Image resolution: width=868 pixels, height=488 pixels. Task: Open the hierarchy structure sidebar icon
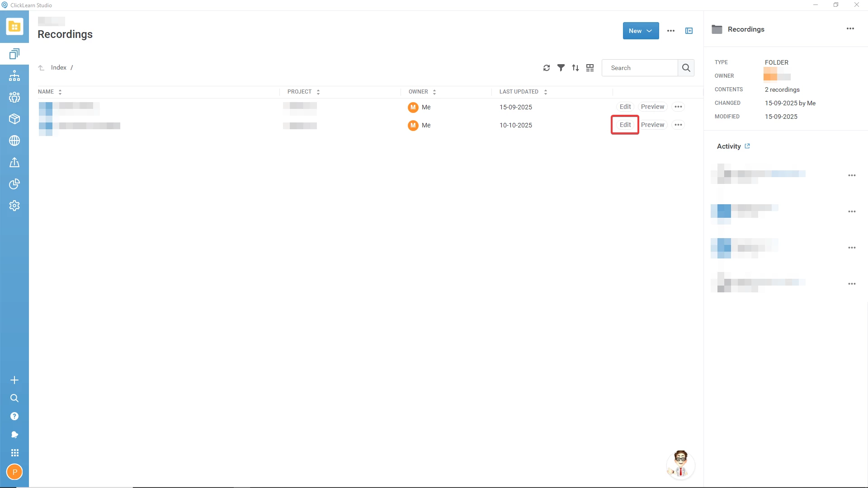[x=14, y=75]
